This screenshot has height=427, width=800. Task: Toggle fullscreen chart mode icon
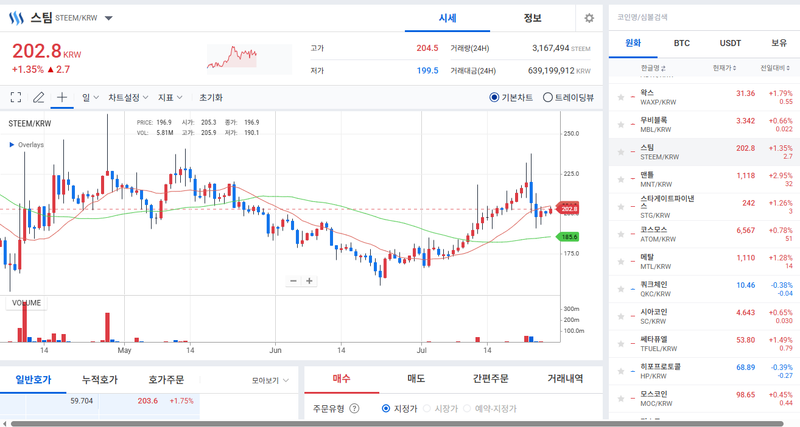16,97
